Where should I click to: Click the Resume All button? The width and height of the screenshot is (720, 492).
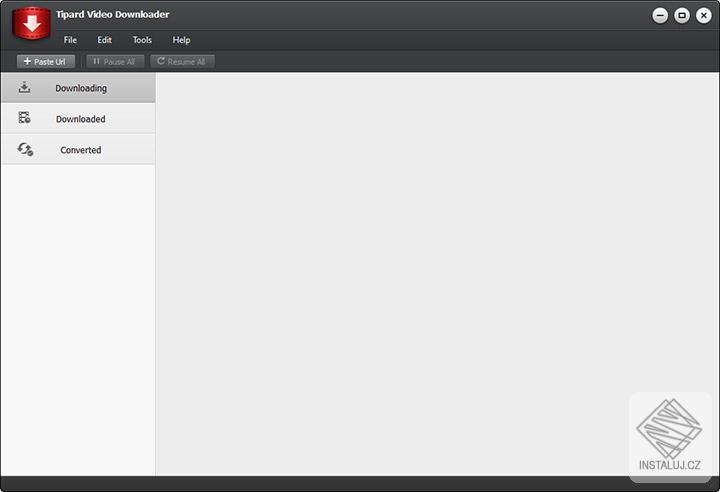point(182,62)
